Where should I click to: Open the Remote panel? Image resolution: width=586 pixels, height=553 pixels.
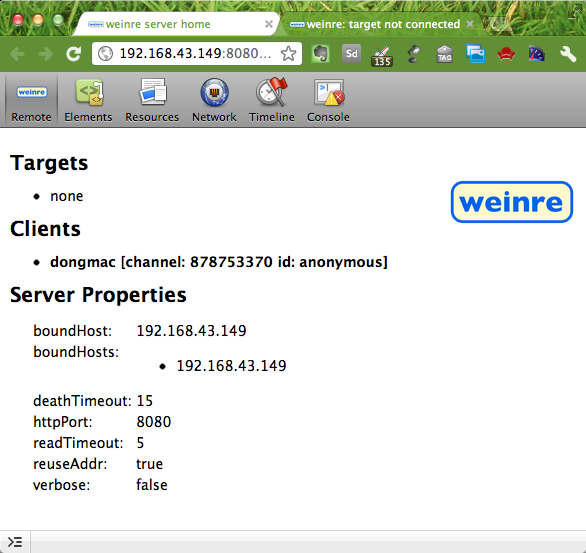[x=31, y=100]
